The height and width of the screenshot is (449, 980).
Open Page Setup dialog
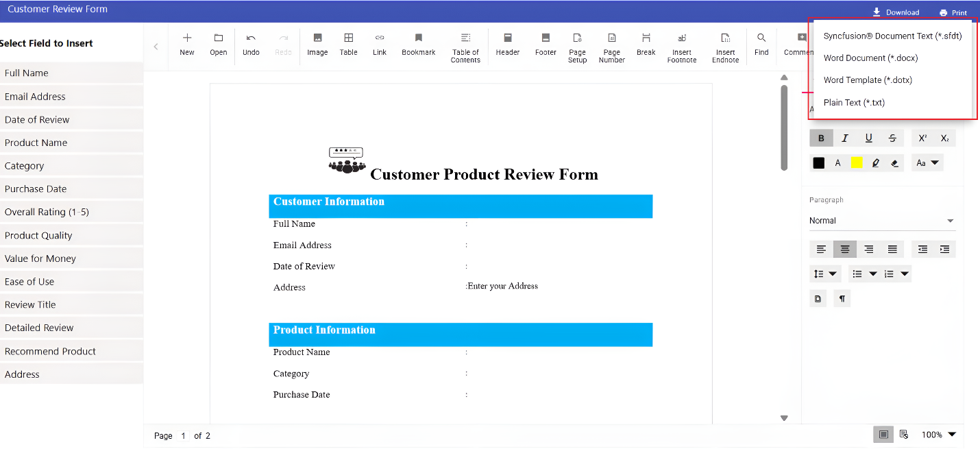coord(577,47)
